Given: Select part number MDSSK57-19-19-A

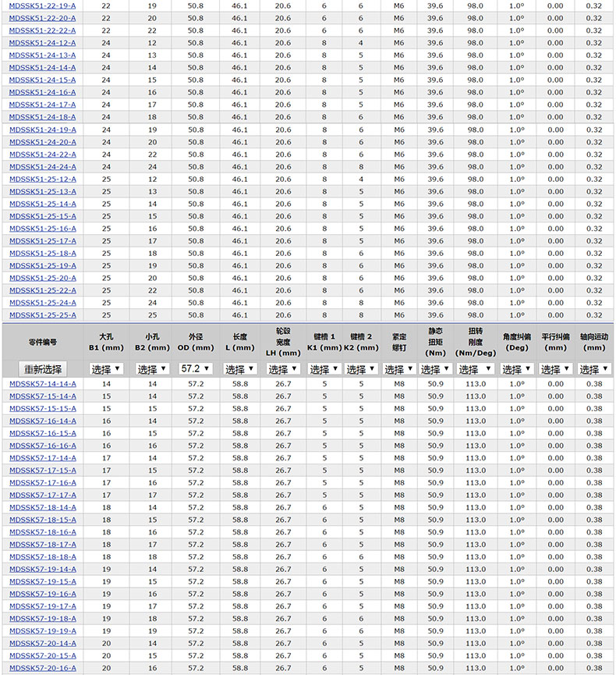Looking at the screenshot, I should tap(43, 631).
